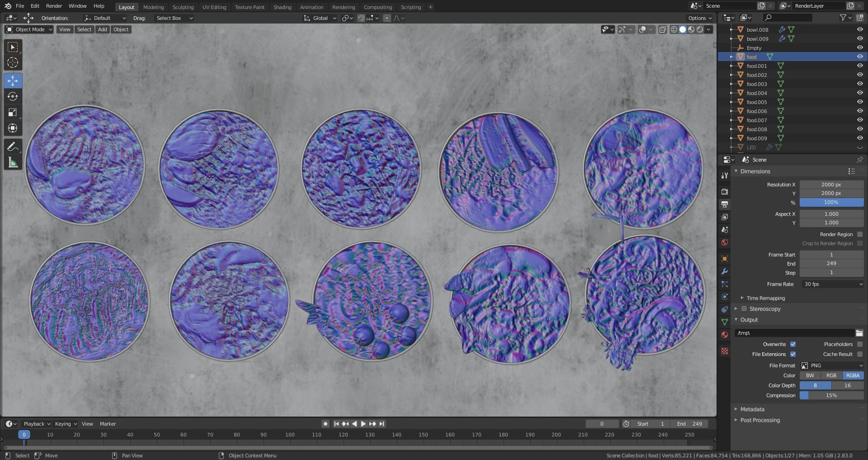Open the Render properties tab
The height and width of the screenshot is (460, 868).
tap(725, 191)
